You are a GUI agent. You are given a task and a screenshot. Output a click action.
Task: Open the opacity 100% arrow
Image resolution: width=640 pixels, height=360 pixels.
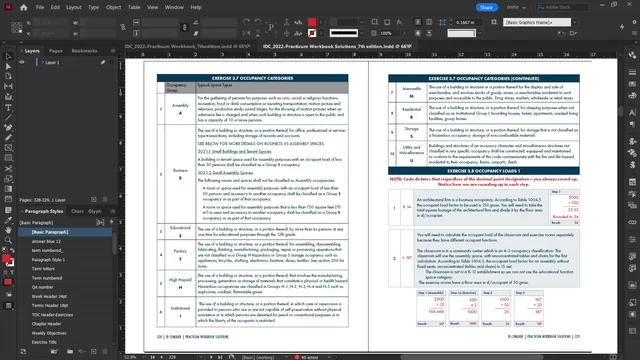(x=404, y=33)
